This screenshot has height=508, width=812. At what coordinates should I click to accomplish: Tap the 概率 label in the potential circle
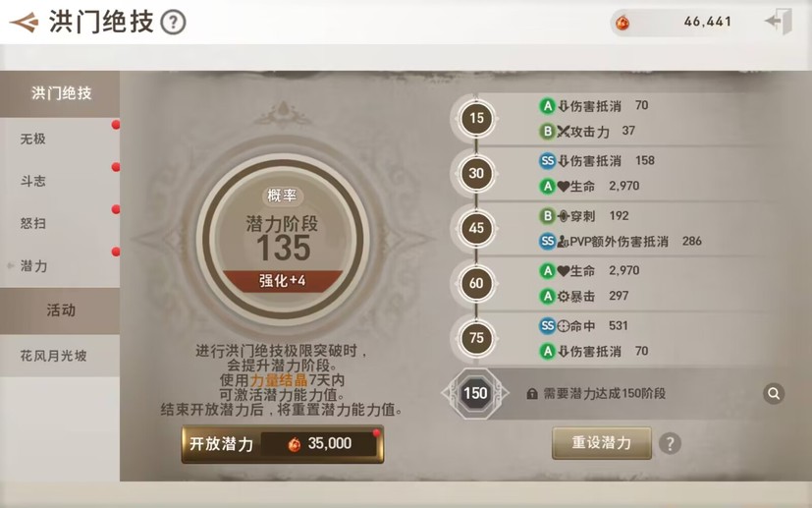pos(282,196)
